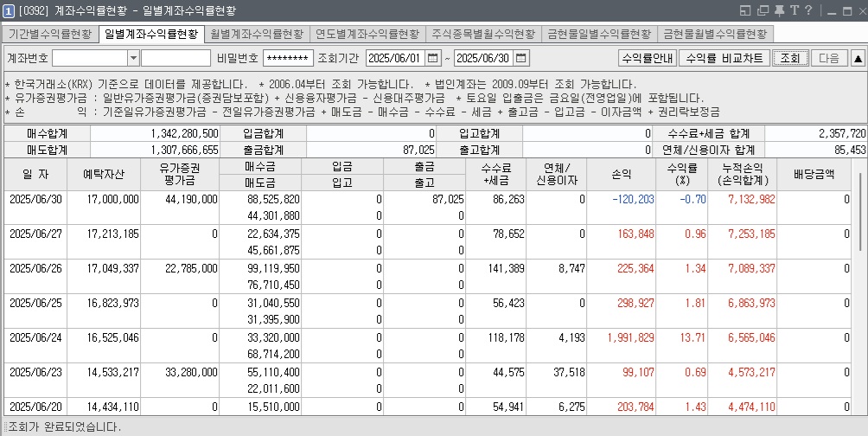
Task: Collapse info panel with the up-triangle button
Action: pos(858,58)
